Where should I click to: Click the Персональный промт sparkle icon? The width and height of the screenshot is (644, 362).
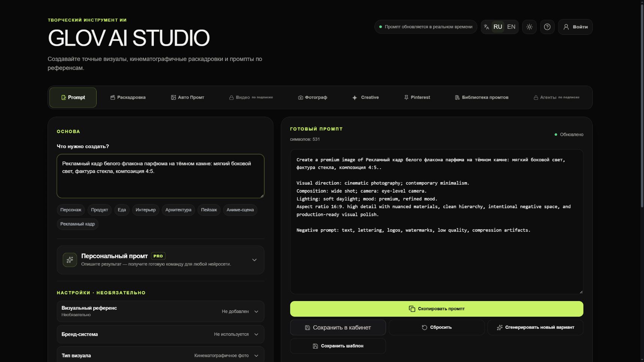[x=70, y=260]
